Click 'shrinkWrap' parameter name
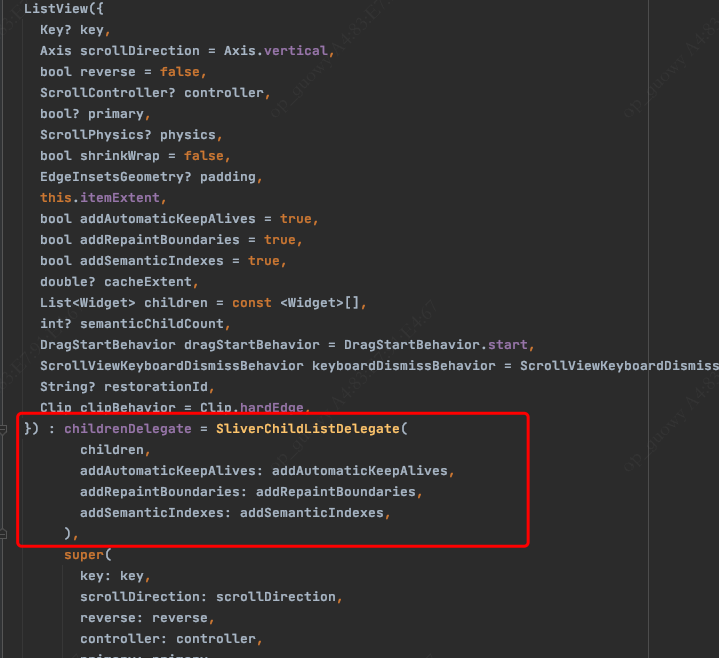 [120, 156]
